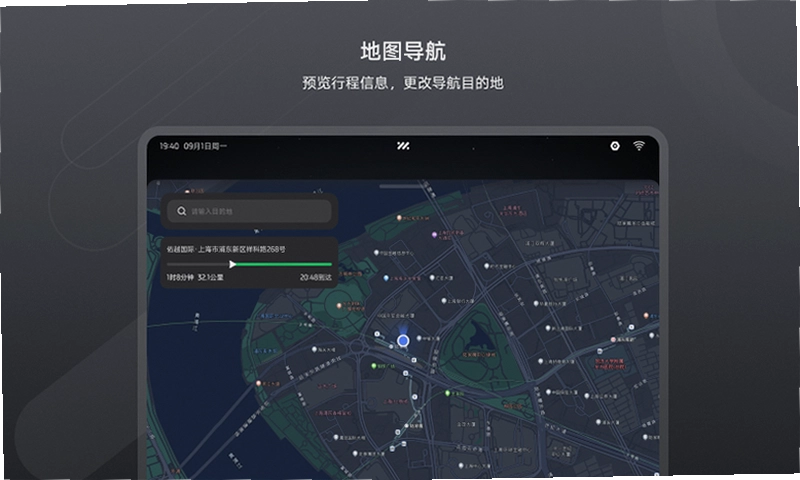Image resolution: width=800 pixels, height=480 pixels.
Task: Tap the 1时8分钟 trip duration label
Action: [180, 277]
